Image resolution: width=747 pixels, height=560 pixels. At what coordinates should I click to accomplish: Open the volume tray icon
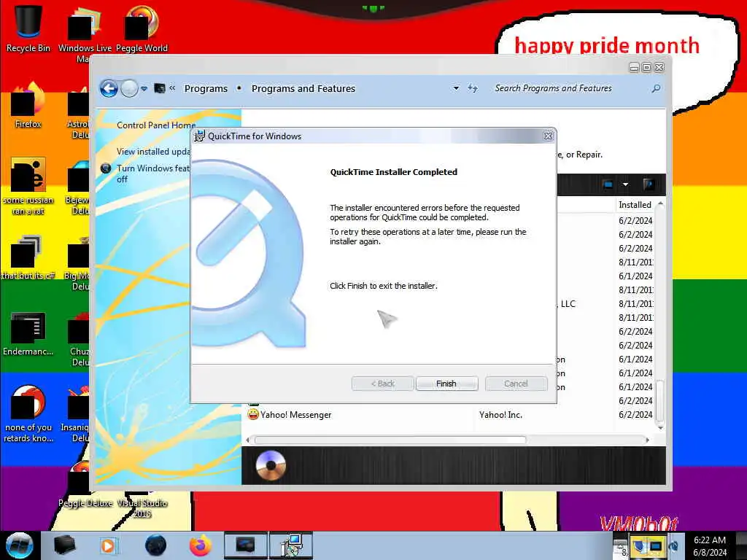tap(673, 546)
